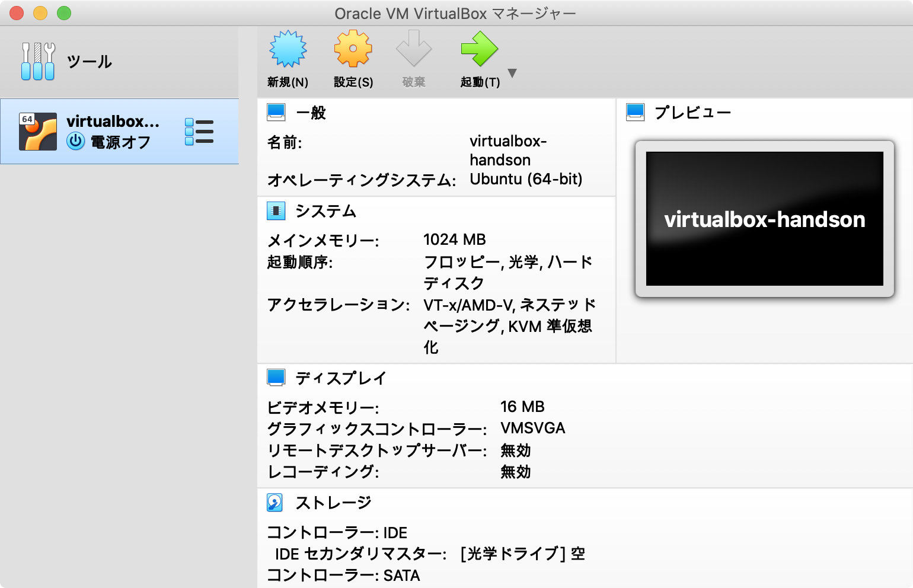Open the ストレージ section heading
913x588 pixels.
333,503
